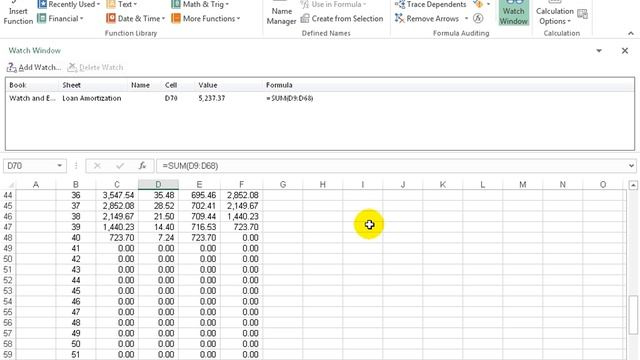Select column K header

tap(442, 184)
